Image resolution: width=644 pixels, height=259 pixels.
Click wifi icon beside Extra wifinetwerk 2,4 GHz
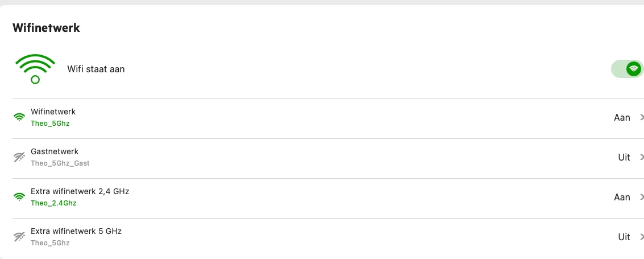(19, 198)
